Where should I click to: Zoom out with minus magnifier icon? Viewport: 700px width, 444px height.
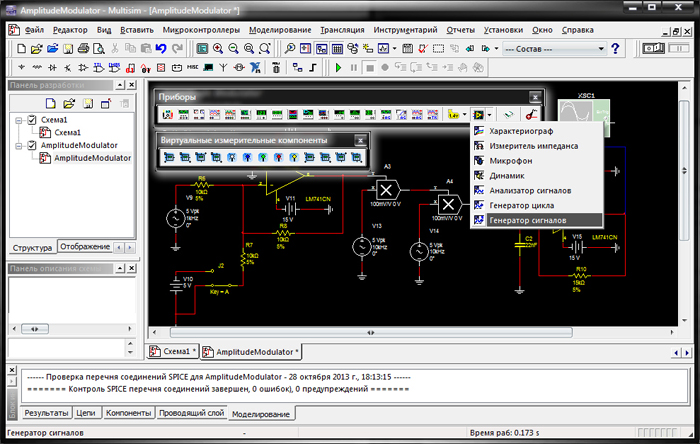(x=233, y=49)
